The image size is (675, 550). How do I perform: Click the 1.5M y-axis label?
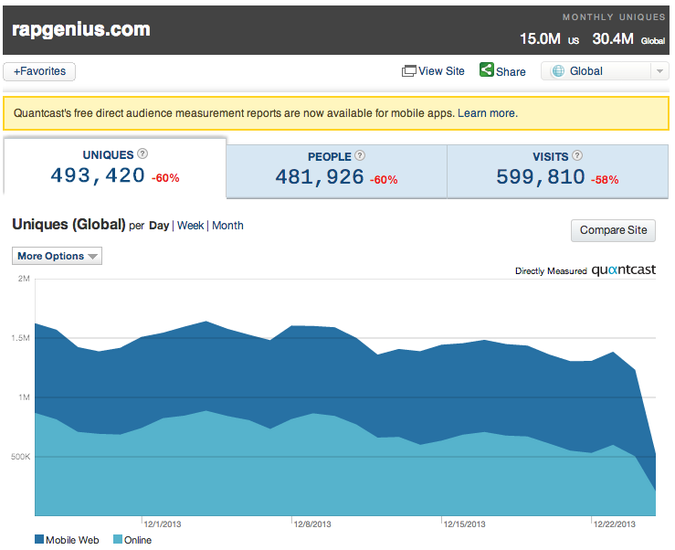(21, 338)
